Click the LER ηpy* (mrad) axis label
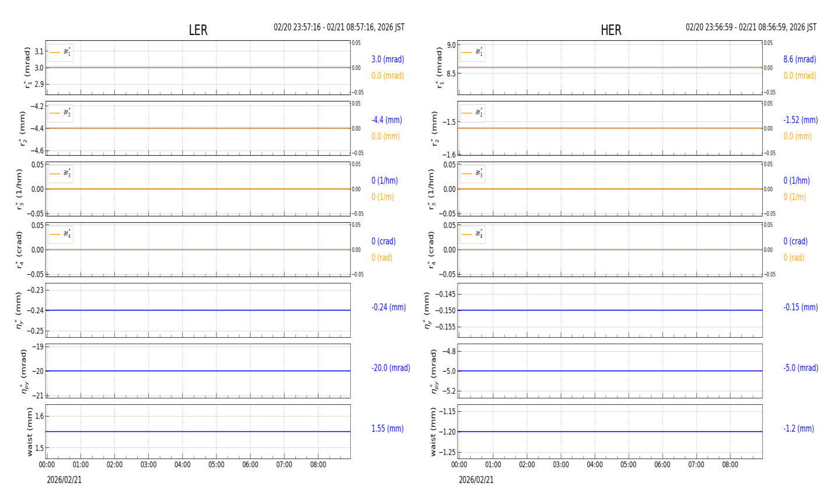The height and width of the screenshot is (504, 824). [x=25, y=371]
